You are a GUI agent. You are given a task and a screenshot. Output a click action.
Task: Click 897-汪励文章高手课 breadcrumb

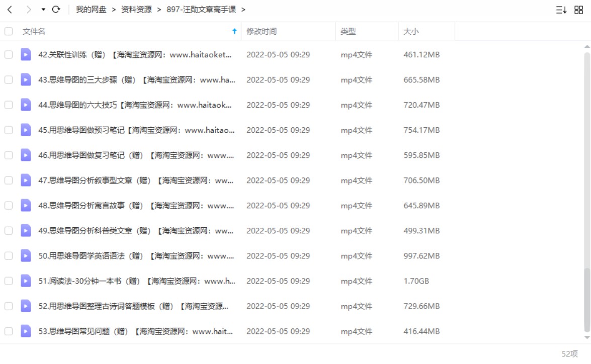click(x=201, y=10)
